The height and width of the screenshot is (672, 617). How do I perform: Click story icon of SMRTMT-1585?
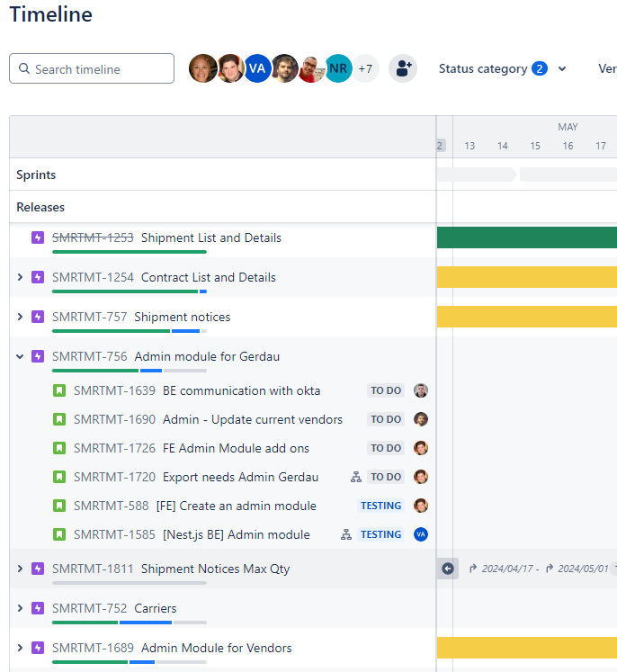[x=59, y=534]
